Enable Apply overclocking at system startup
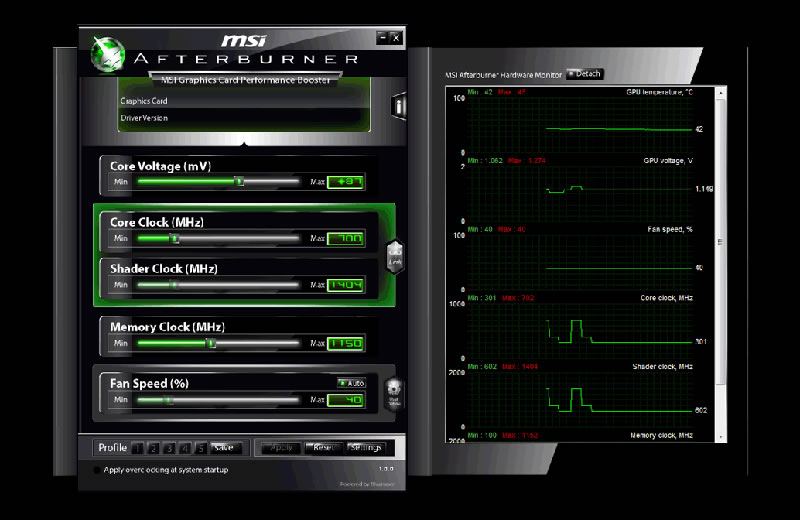 click(x=97, y=470)
